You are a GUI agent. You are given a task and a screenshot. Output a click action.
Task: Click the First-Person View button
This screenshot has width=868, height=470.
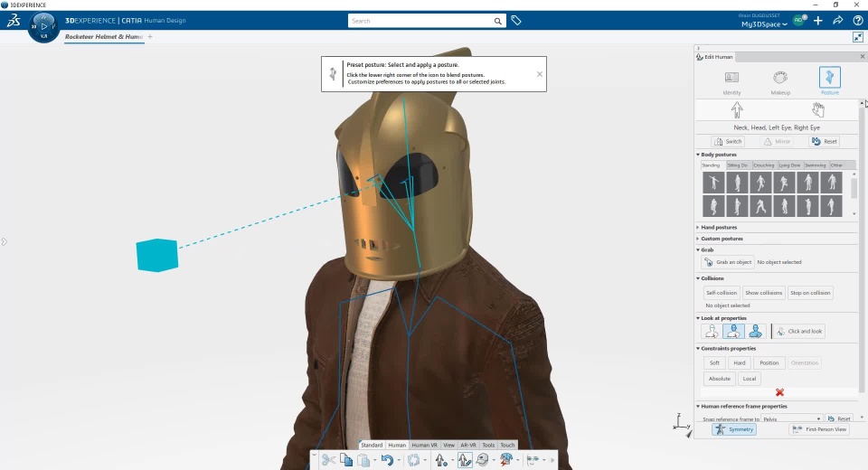tap(820, 429)
